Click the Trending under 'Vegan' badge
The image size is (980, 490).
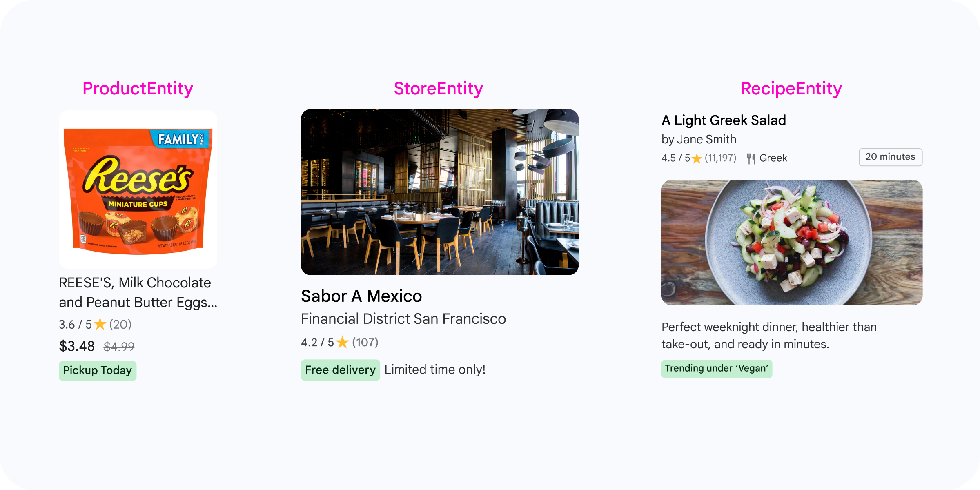pos(717,369)
